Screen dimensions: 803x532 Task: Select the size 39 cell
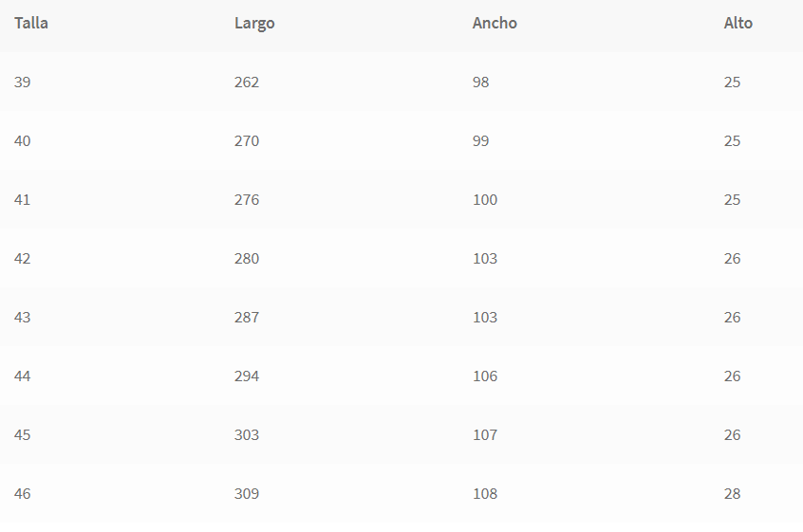[23, 83]
